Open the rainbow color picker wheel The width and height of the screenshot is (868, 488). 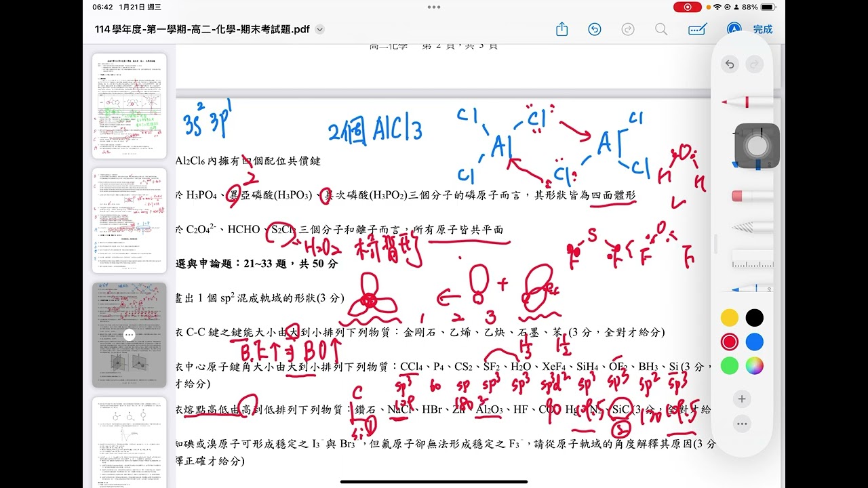coord(754,366)
